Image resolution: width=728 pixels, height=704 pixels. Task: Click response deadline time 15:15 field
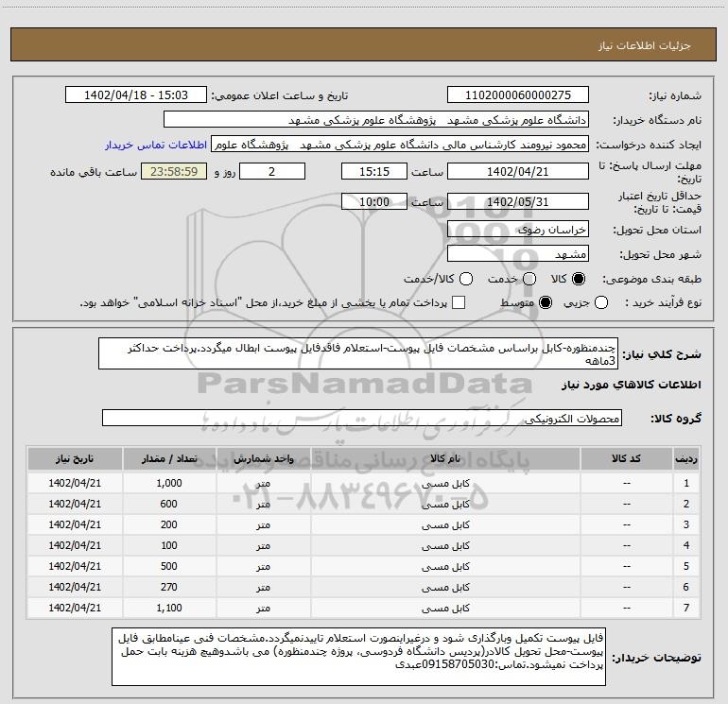(x=374, y=171)
